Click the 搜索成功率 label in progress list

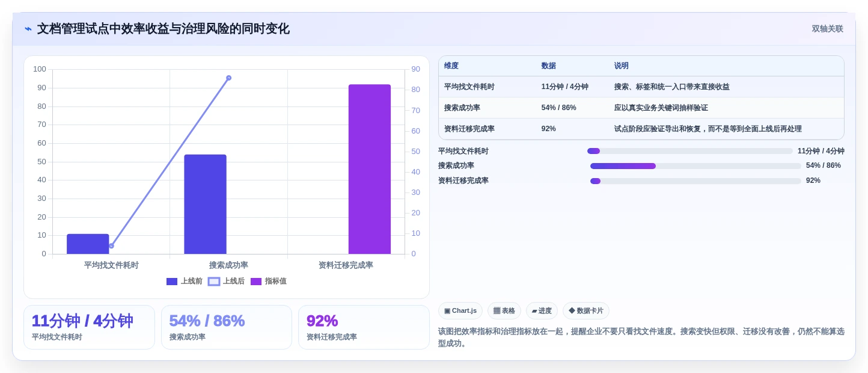(x=456, y=166)
